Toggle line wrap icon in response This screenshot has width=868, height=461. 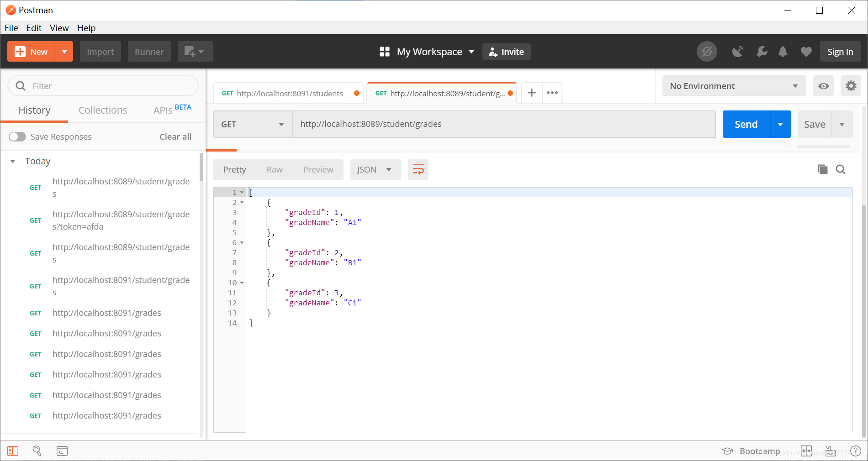click(x=418, y=170)
